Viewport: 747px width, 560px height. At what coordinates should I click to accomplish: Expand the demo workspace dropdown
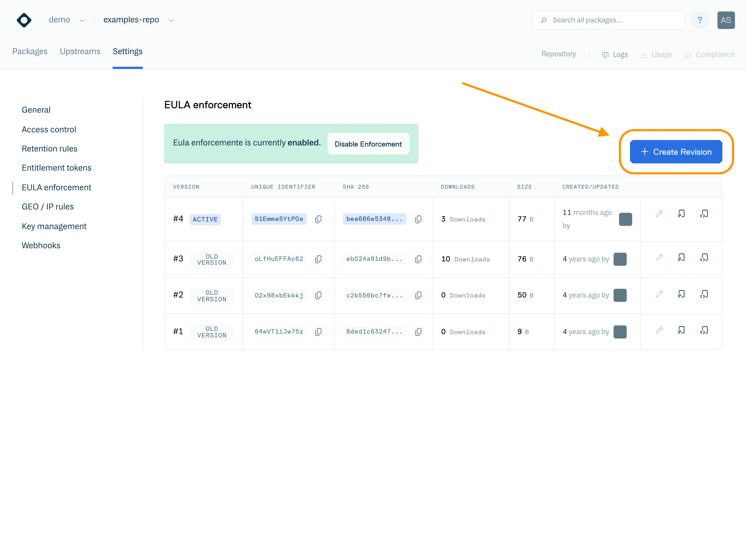(x=82, y=20)
